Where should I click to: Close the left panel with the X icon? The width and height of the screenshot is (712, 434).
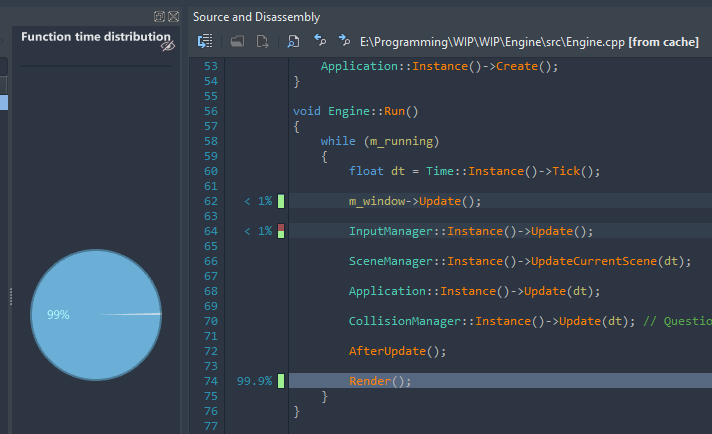pos(173,17)
